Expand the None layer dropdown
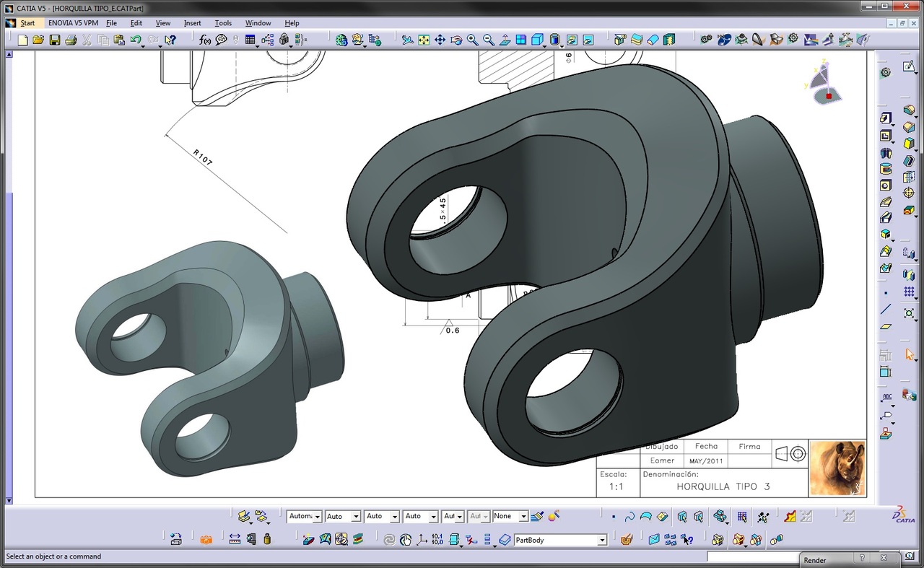This screenshot has width=924, height=568. click(523, 517)
